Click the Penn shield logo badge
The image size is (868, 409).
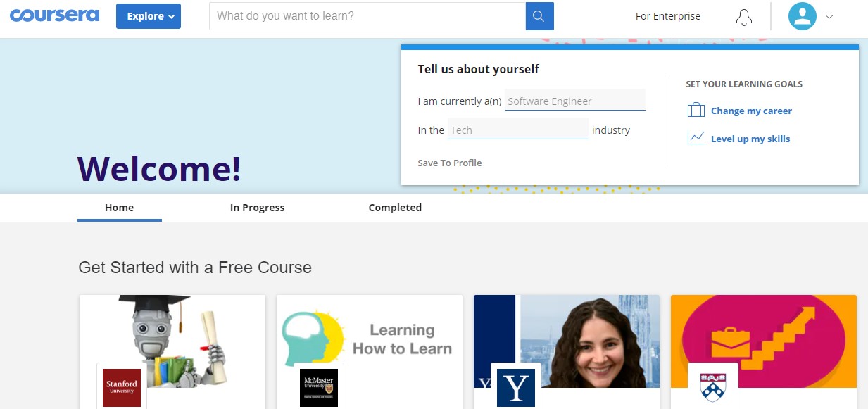click(713, 386)
